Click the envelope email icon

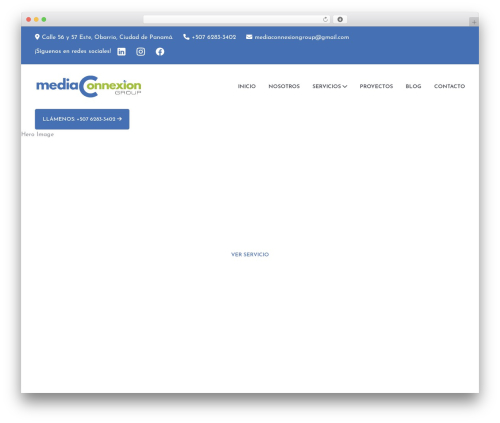click(249, 37)
